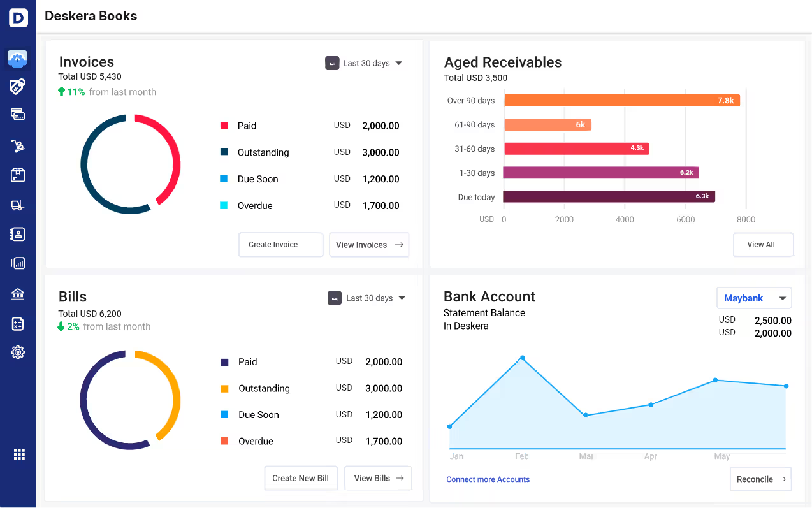This screenshot has width=812, height=508.
Task: Open the Bank section building icon
Action: pyautogui.click(x=18, y=294)
